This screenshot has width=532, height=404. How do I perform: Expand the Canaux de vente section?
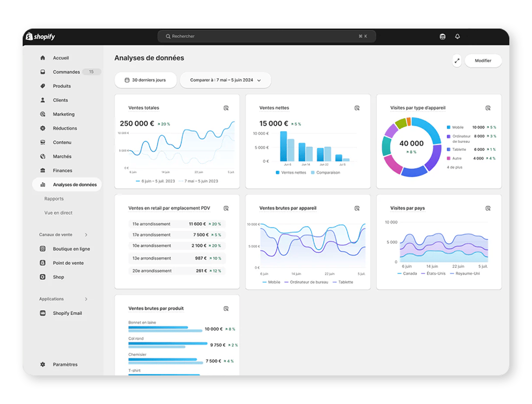[x=86, y=235]
